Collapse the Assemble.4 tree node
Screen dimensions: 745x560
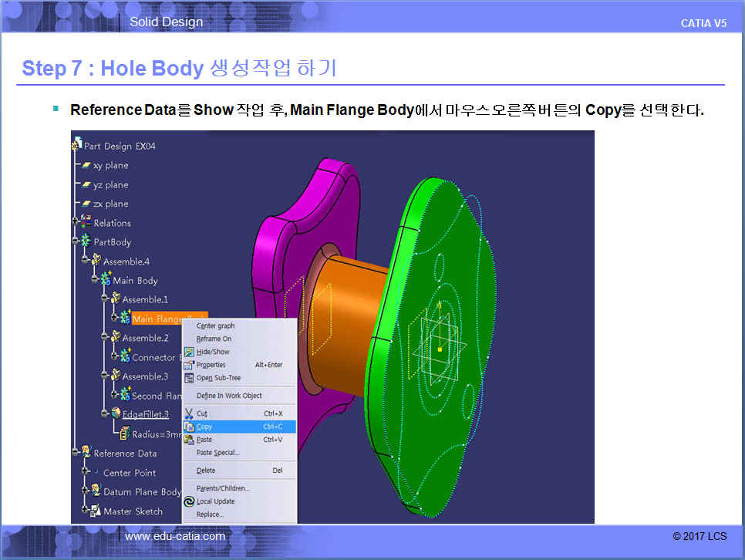point(86,261)
